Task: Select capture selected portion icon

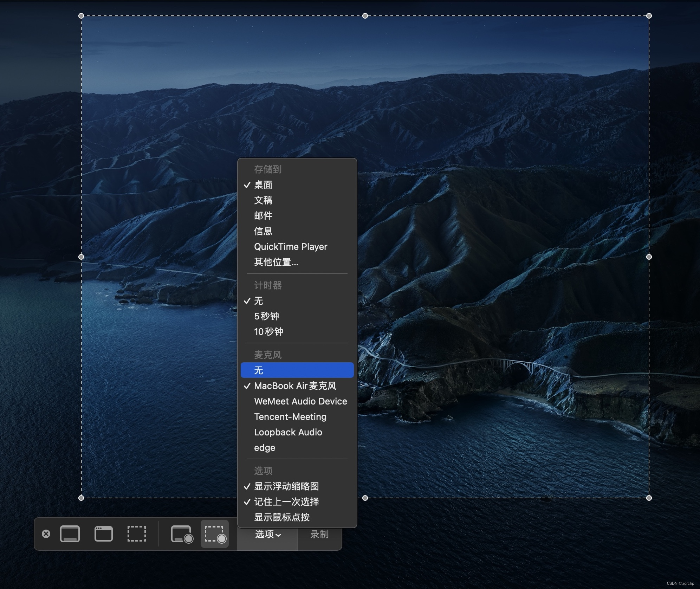Action: tap(136, 534)
